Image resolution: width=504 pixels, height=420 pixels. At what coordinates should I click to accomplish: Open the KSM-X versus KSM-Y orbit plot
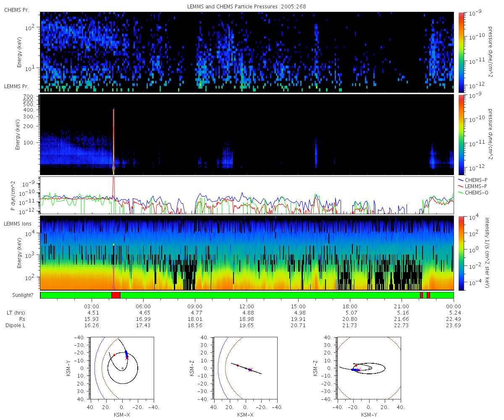coord(122,367)
